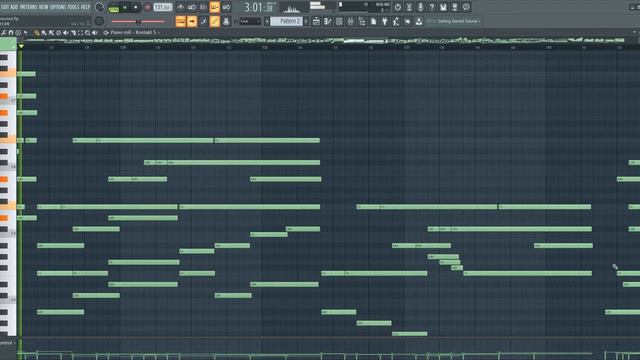Click arrow right of Pattern 2 selector
640x360 pixels.
point(306,21)
